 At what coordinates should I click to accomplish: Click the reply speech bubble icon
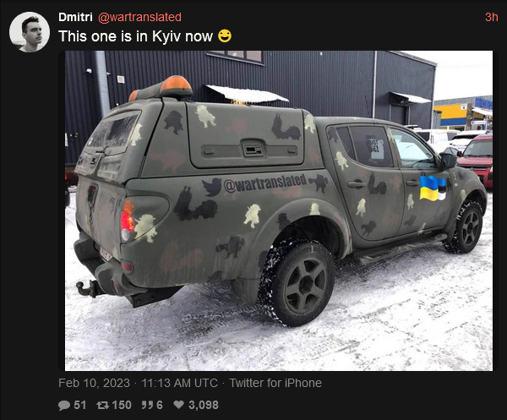64,405
